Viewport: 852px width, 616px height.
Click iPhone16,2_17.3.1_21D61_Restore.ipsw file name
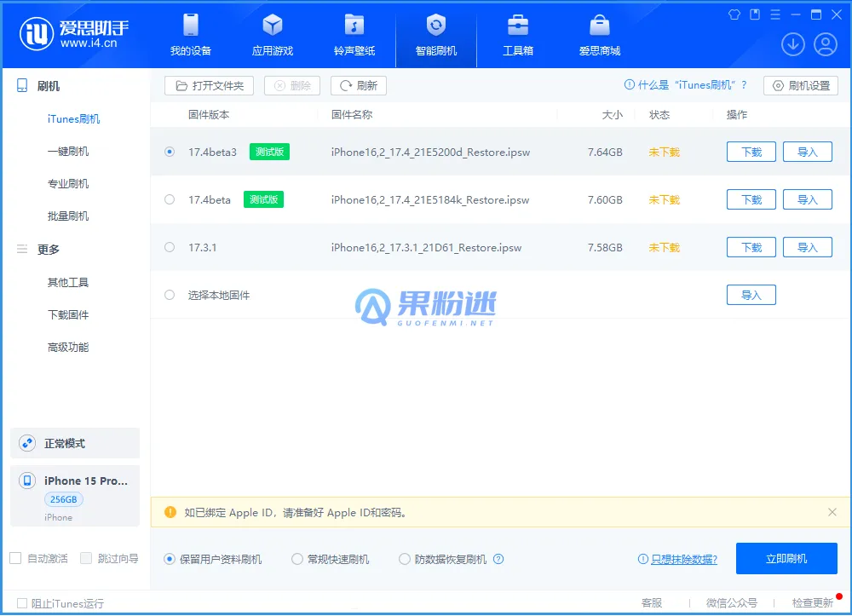click(427, 248)
